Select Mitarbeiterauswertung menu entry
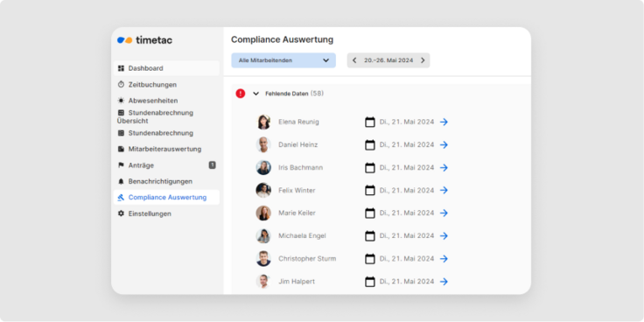644x322 pixels. tap(166, 149)
